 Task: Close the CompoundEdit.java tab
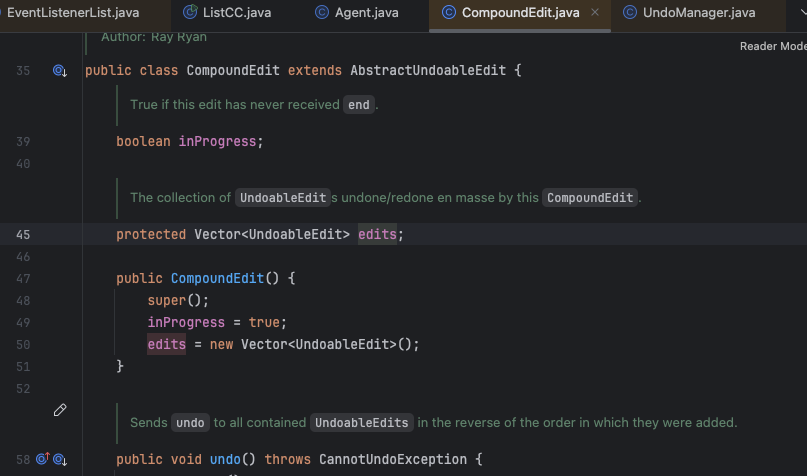pyautogui.click(x=595, y=13)
